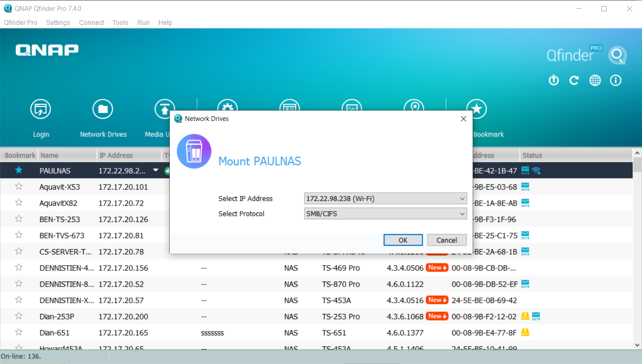Image resolution: width=642 pixels, height=364 pixels.
Task: Click the information icon in header
Action: [x=616, y=80]
